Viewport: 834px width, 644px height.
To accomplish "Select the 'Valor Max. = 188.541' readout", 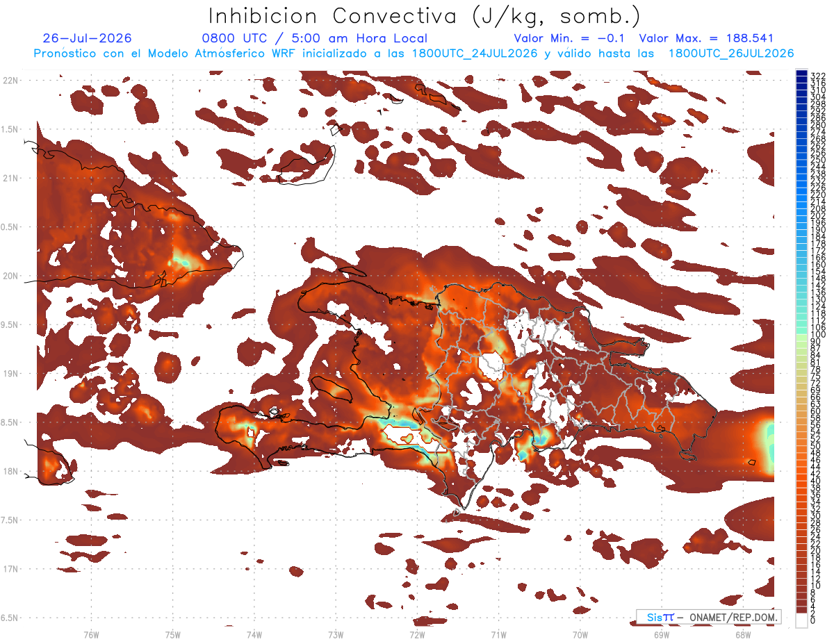I will [x=706, y=38].
